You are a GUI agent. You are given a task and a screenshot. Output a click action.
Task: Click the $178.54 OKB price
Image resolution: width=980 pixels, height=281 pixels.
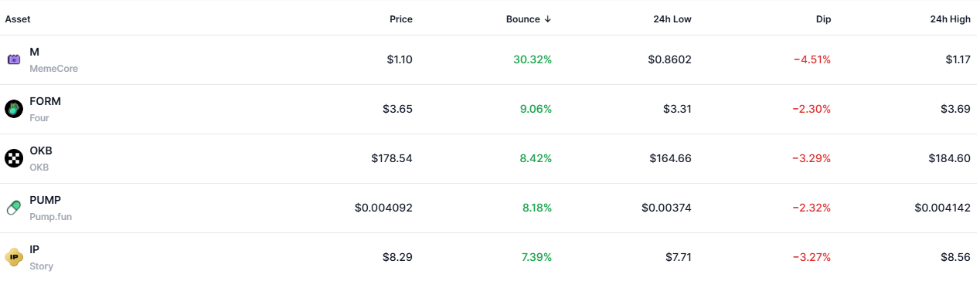tap(392, 158)
